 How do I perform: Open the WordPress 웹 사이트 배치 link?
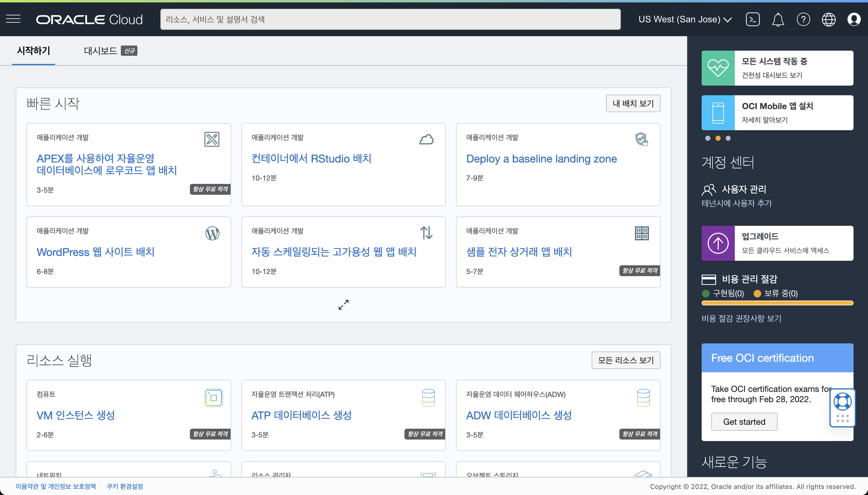point(96,252)
